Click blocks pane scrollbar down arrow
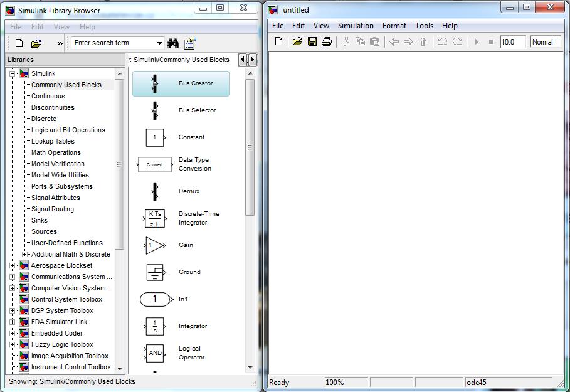Screen dimensions: 570x392 [250, 368]
